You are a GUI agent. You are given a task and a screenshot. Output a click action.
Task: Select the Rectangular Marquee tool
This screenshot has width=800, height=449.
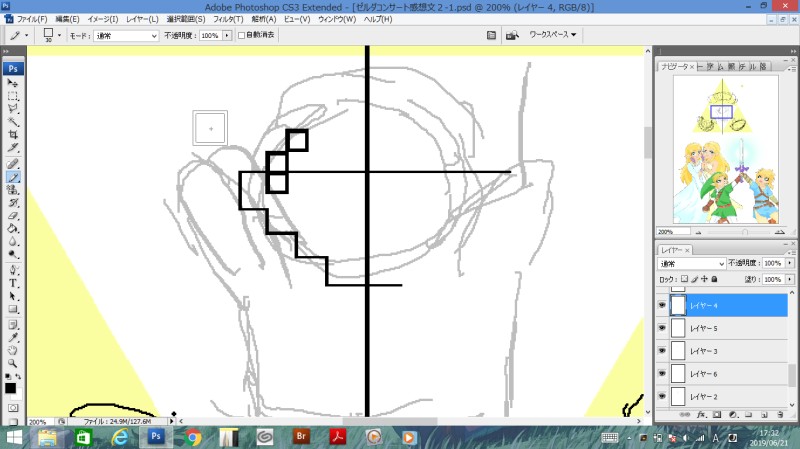click(13, 96)
